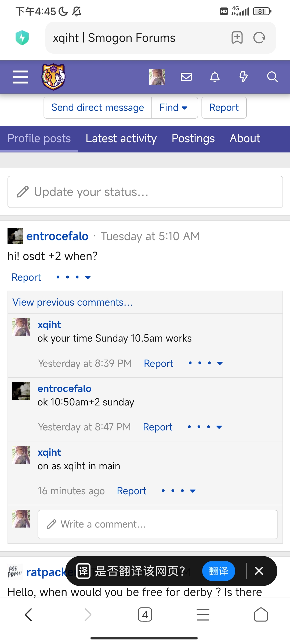Image resolution: width=290 pixels, height=644 pixels.
Task: Switch to the Latest activity tab
Action: 121,138
